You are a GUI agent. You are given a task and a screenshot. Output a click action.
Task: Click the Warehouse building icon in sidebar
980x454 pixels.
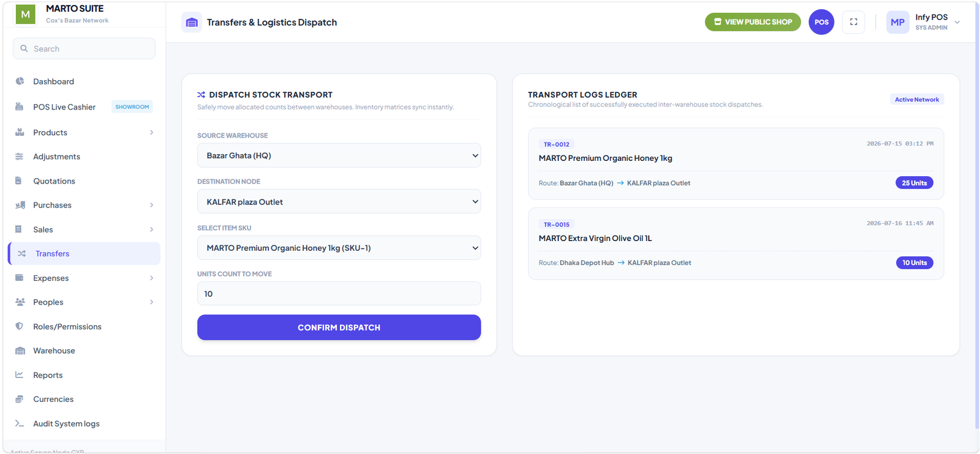[x=20, y=351]
